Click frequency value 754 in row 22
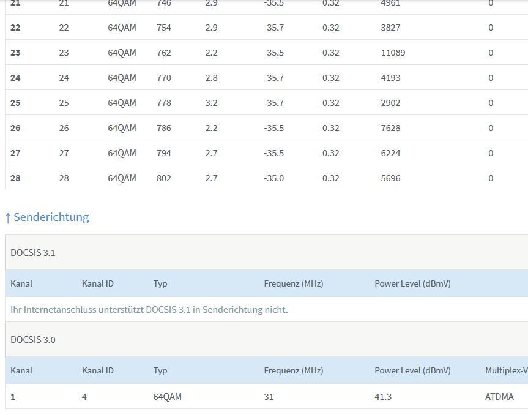This screenshot has width=528, height=420. 163,28
